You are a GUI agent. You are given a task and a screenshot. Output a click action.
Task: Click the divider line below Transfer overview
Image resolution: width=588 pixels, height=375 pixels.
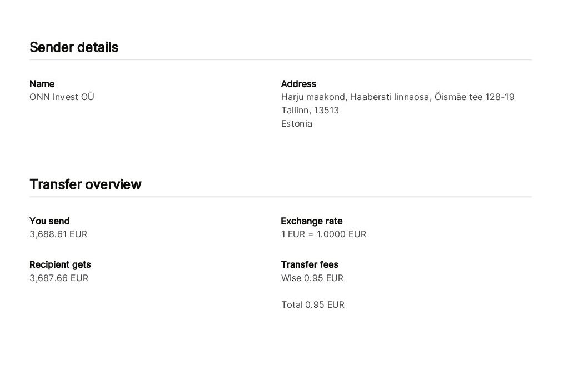(280, 197)
